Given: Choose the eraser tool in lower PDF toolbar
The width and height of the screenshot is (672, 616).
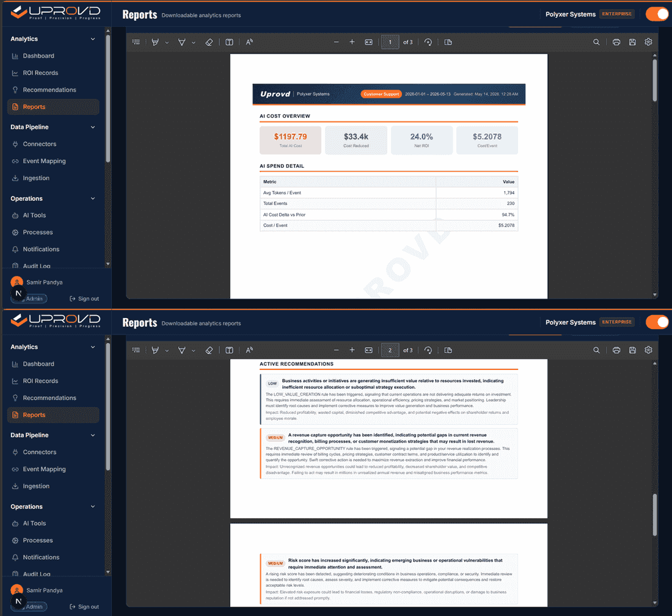Looking at the screenshot, I should tap(209, 350).
